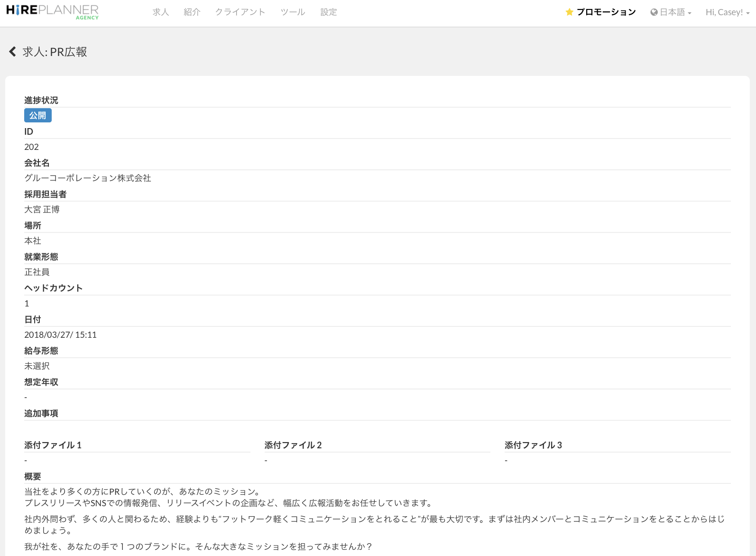This screenshot has width=756, height=556.
Task: Go back using the left chevron arrow
Action: coord(13,52)
